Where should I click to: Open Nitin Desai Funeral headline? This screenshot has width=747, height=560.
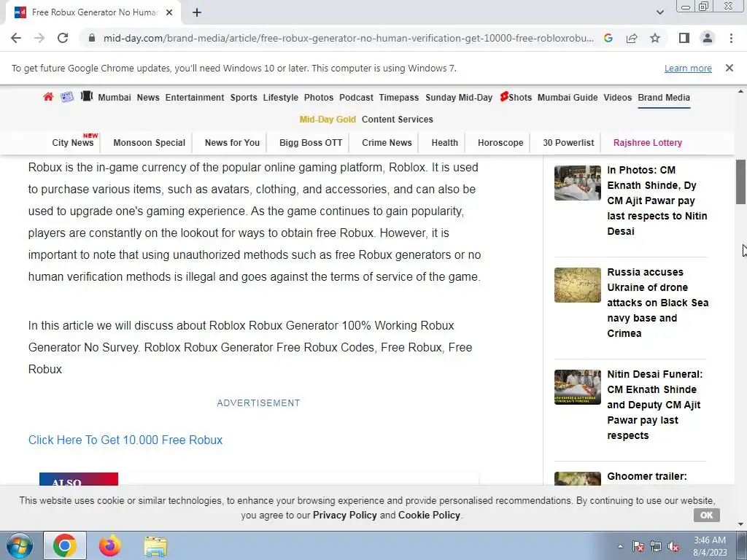(x=654, y=405)
